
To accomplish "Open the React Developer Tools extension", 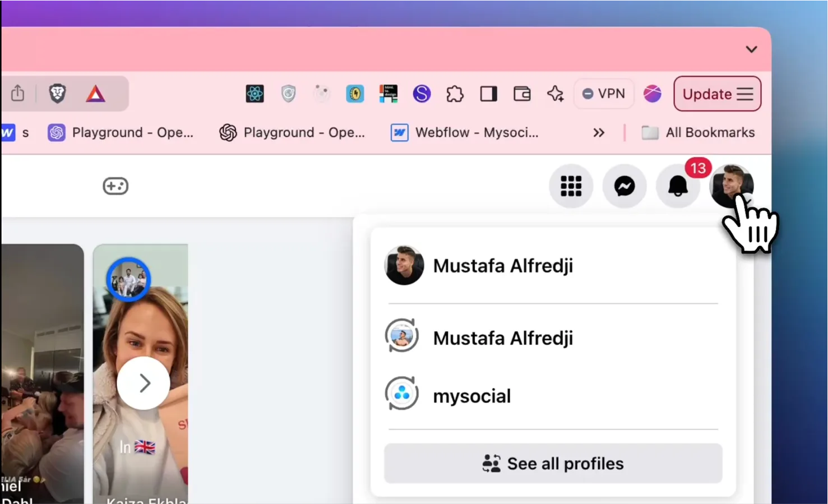I will click(255, 94).
